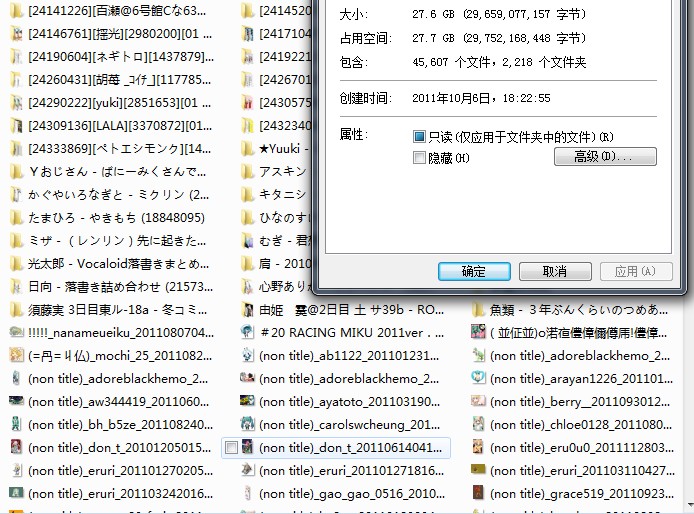Select image icon of (non title)_eruri_20110311042 7
This screenshot has width=694, height=514.
pyautogui.click(x=478, y=469)
